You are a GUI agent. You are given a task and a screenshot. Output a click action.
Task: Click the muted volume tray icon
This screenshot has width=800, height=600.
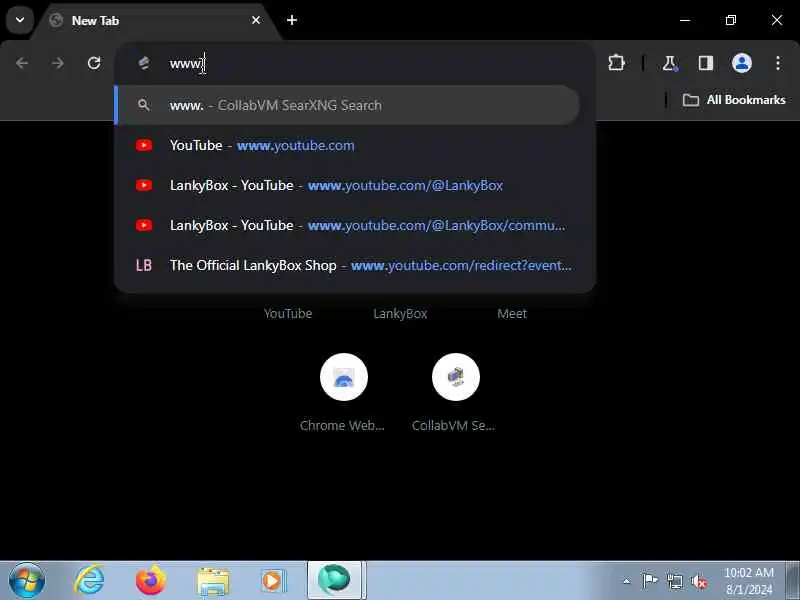coord(699,581)
